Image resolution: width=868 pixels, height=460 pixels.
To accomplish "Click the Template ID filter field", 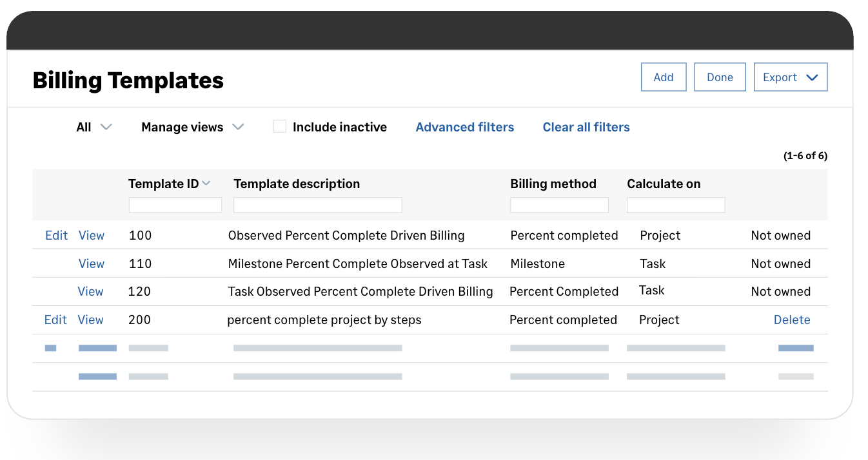I will [x=175, y=205].
